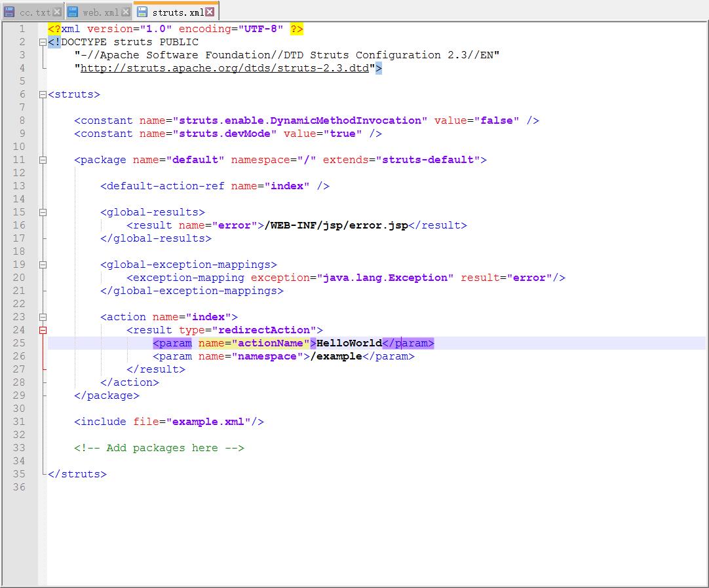Click the "actionName" param name on line 25
The width and height of the screenshot is (709, 588).
[271, 344]
